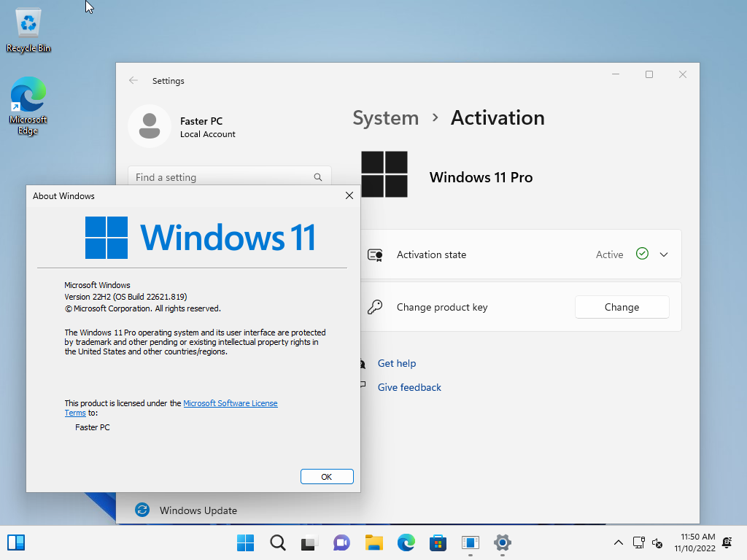Click the Windows 11 Pro logo in Settings
Image resolution: width=747 pixels, height=560 pixels.
click(384, 174)
